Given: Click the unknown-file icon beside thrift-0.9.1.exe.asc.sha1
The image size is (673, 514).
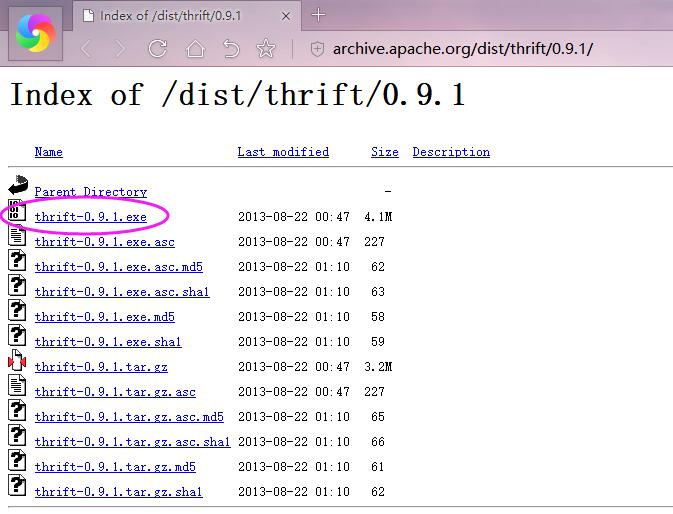Looking at the screenshot, I should pos(17,285).
